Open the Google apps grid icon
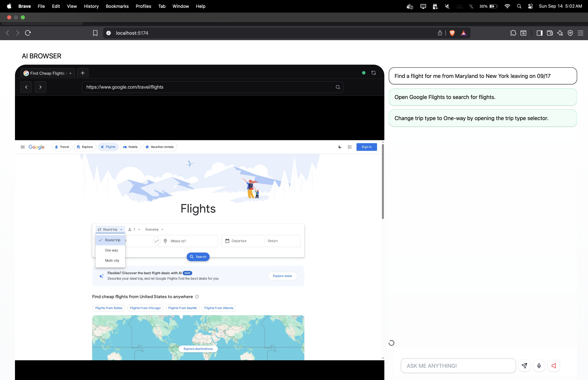Viewport: 588px width, 380px height. (x=350, y=147)
